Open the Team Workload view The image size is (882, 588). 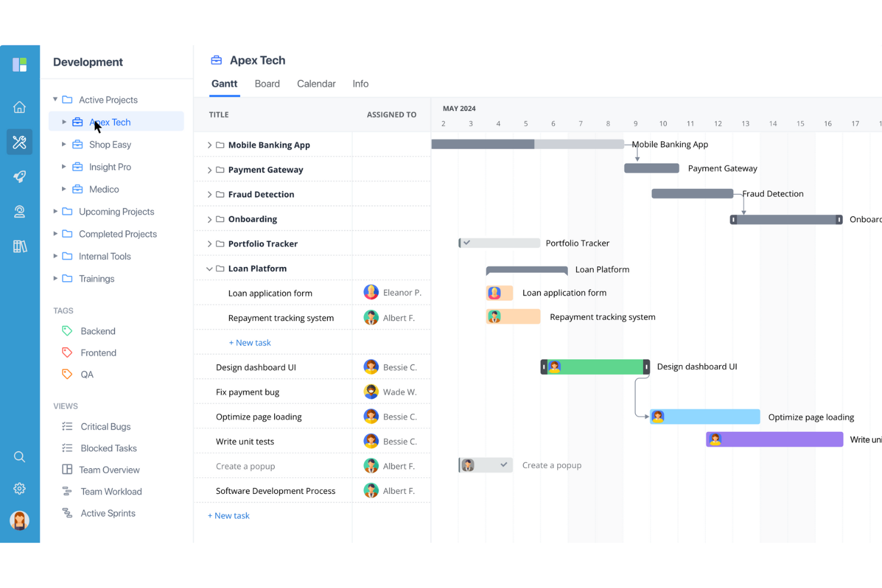tap(111, 491)
